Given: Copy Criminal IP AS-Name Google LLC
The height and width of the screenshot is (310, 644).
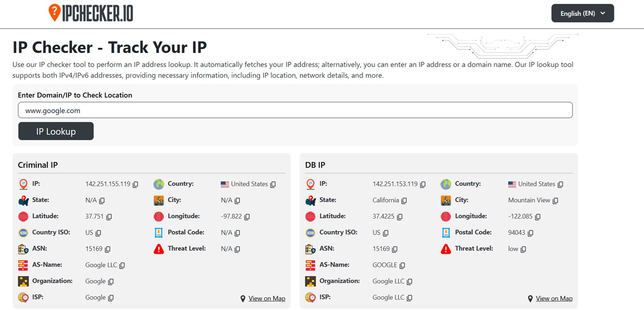Looking at the screenshot, I should pyautogui.click(x=122, y=266).
